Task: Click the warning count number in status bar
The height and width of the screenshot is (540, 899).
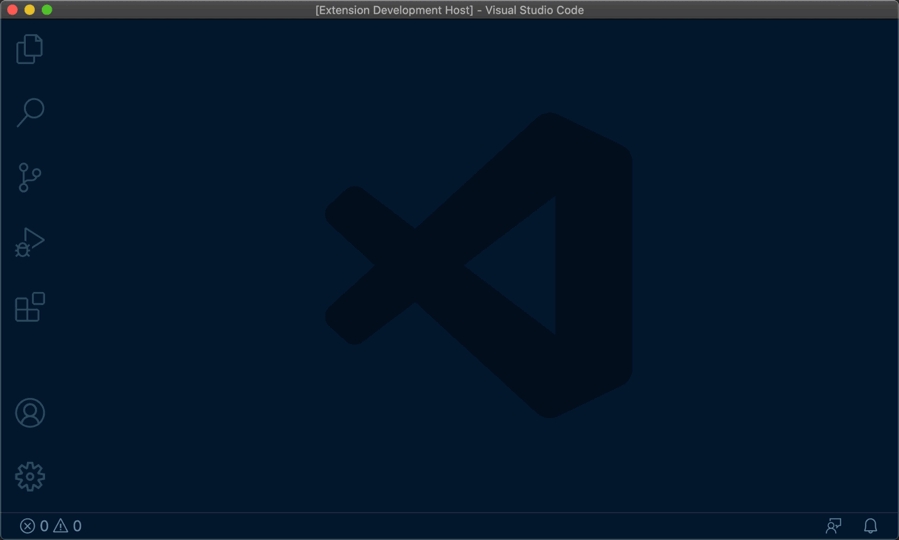Action: coord(77,526)
